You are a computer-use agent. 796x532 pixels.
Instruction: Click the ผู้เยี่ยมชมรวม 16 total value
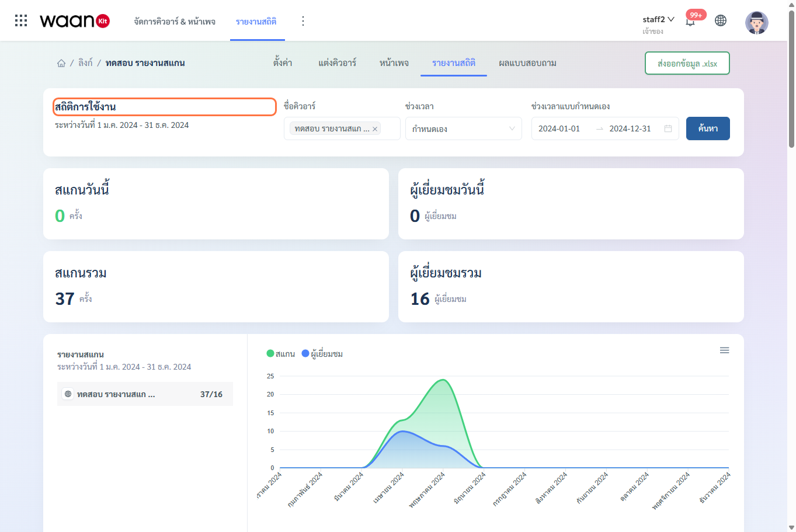click(420, 299)
